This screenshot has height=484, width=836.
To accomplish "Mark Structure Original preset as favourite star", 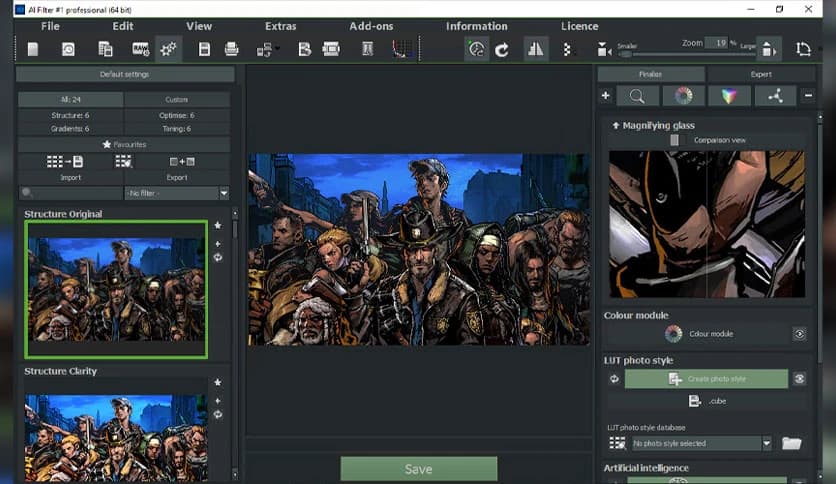I will (x=218, y=225).
